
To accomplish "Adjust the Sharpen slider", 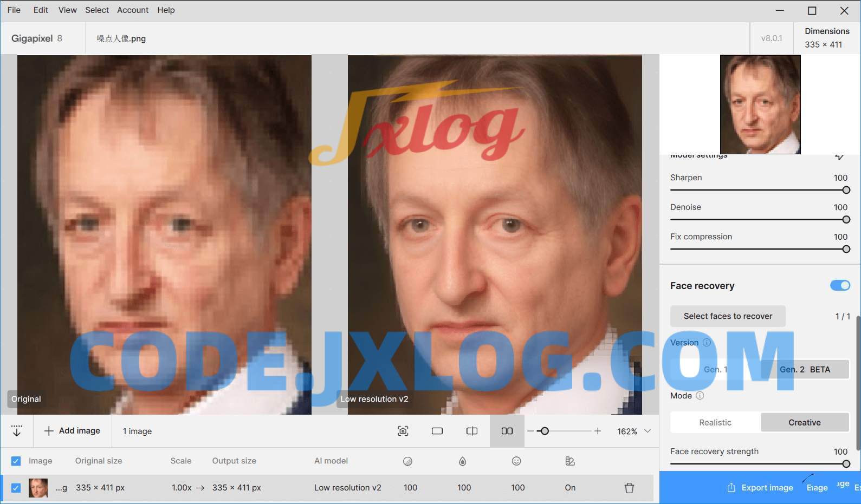I will coord(846,190).
